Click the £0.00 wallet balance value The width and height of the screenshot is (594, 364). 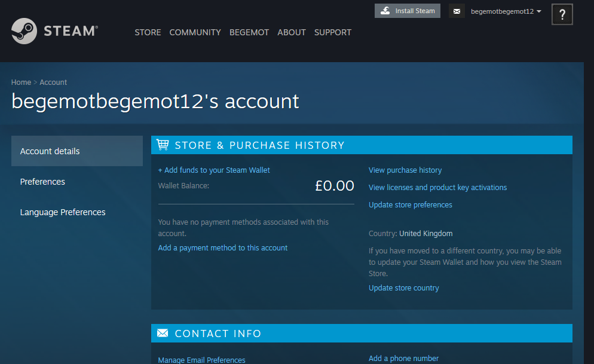tap(335, 186)
